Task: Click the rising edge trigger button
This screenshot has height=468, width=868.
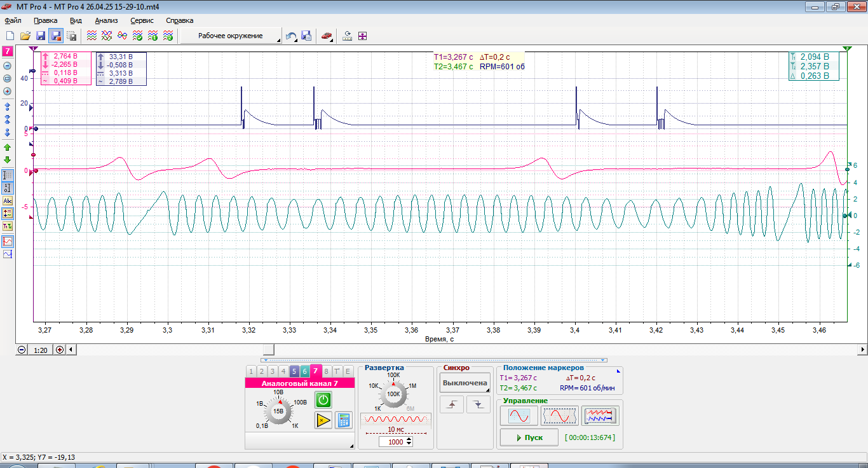Action: (x=452, y=404)
